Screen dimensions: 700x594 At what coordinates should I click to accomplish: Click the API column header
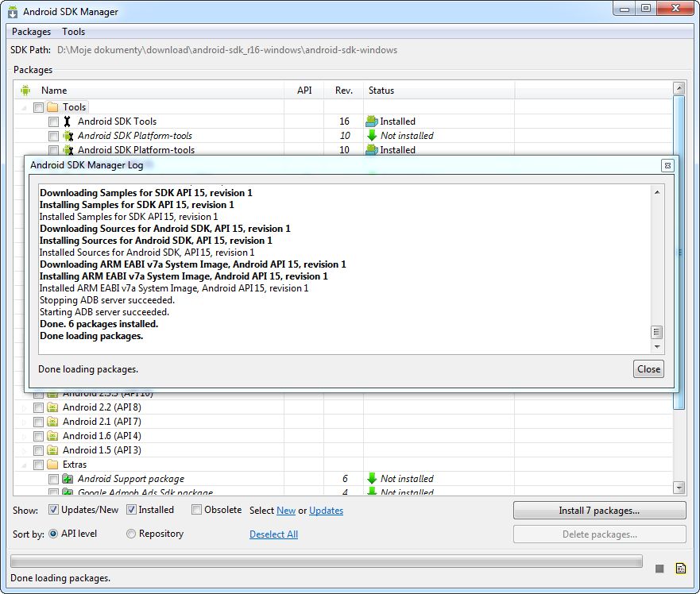(304, 91)
